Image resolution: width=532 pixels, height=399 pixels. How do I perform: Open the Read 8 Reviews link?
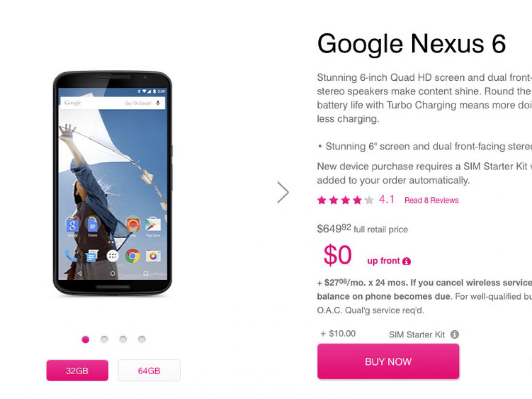(x=431, y=200)
